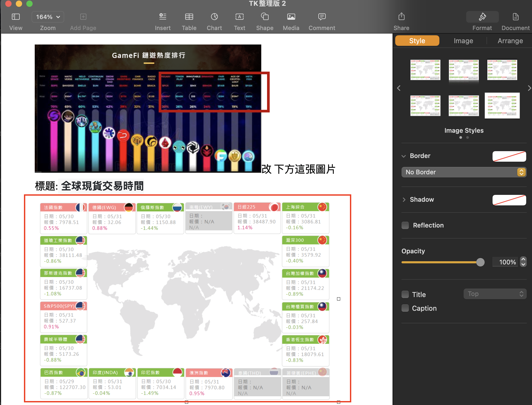Insert a Table from the toolbar
Viewport: 532px width, 405px height.
click(189, 17)
